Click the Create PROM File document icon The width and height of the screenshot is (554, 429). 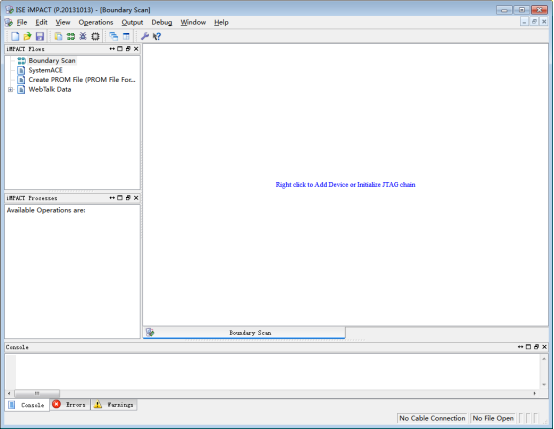pyautogui.click(x=21, y=80)
